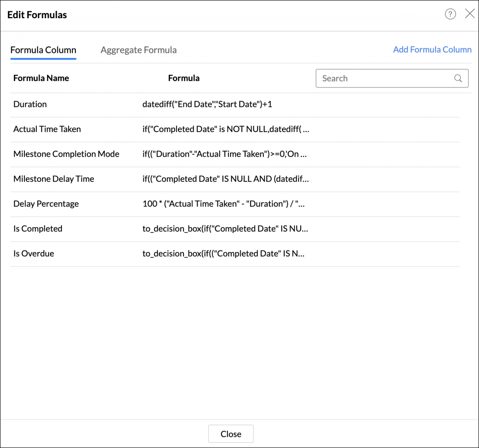Click the help question mark icon
The width and height of the screenshot is (479, 448).
click(x=450, y=14)
